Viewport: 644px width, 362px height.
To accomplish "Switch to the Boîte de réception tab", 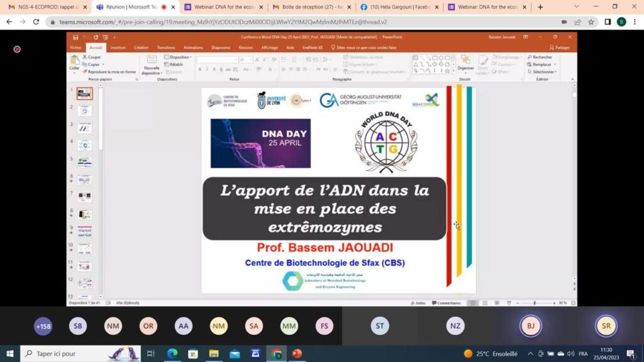I will (x=308, y=7).
